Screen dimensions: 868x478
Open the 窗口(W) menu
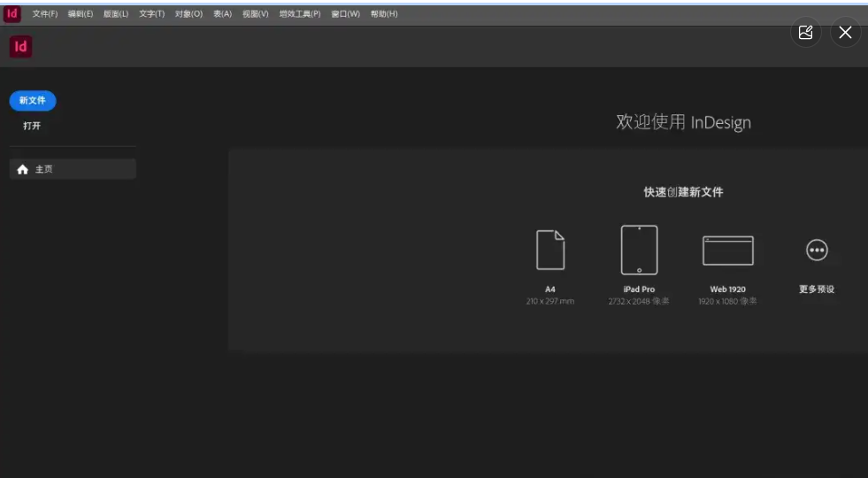point(345,14)
